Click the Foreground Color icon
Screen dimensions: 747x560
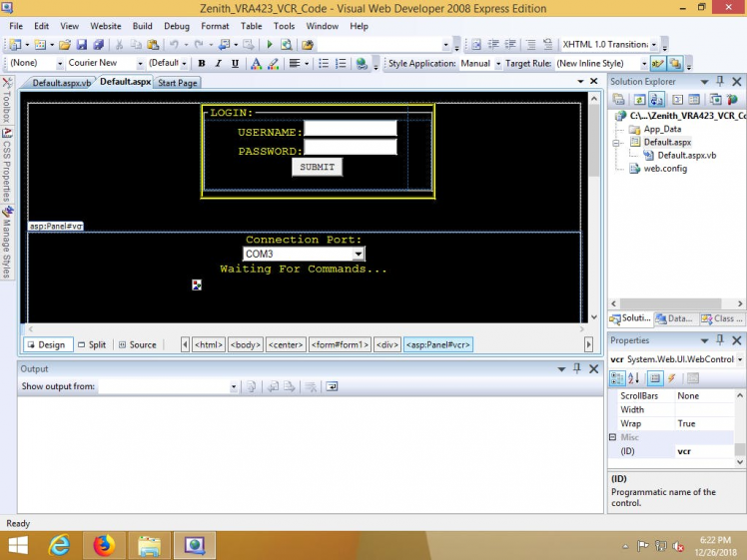256,64
